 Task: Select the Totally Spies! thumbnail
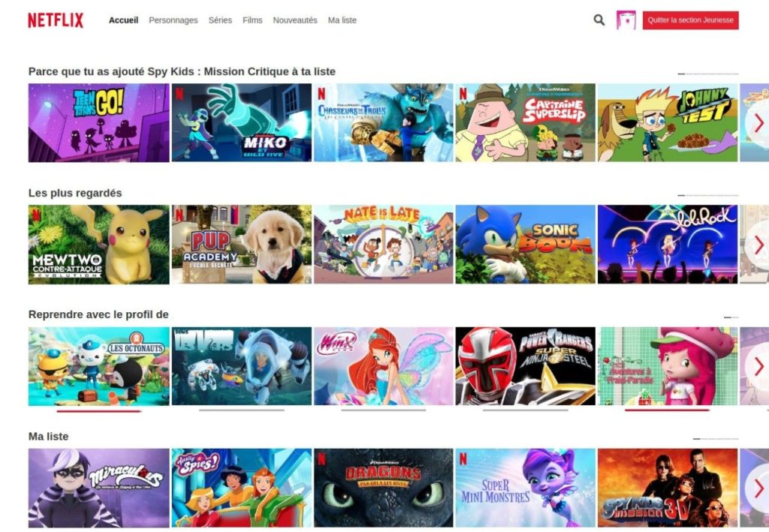241,488
